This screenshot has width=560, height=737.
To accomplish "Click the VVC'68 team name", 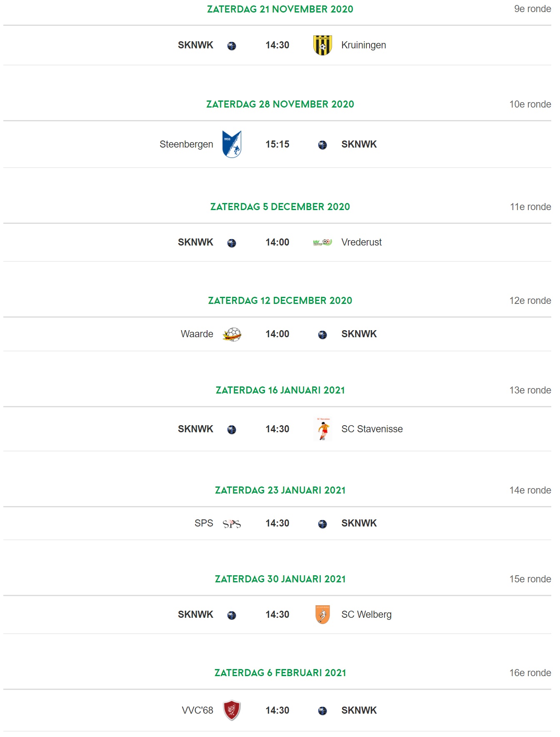I will click(197, 710).
